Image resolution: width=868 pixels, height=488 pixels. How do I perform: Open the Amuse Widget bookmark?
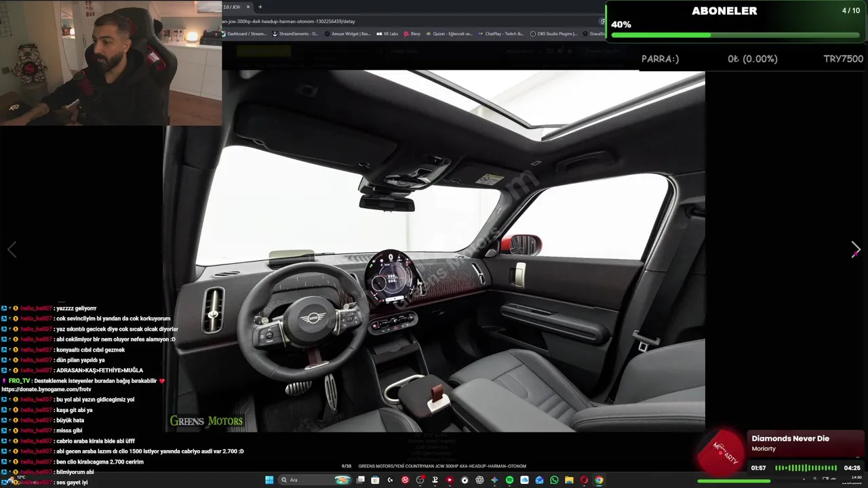[348, 33]
